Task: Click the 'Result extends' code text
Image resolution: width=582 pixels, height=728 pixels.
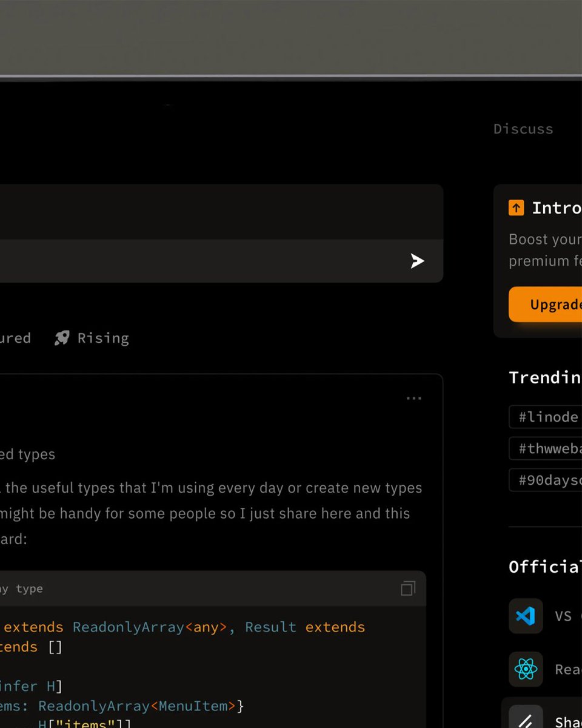Action: pos(305,627)
